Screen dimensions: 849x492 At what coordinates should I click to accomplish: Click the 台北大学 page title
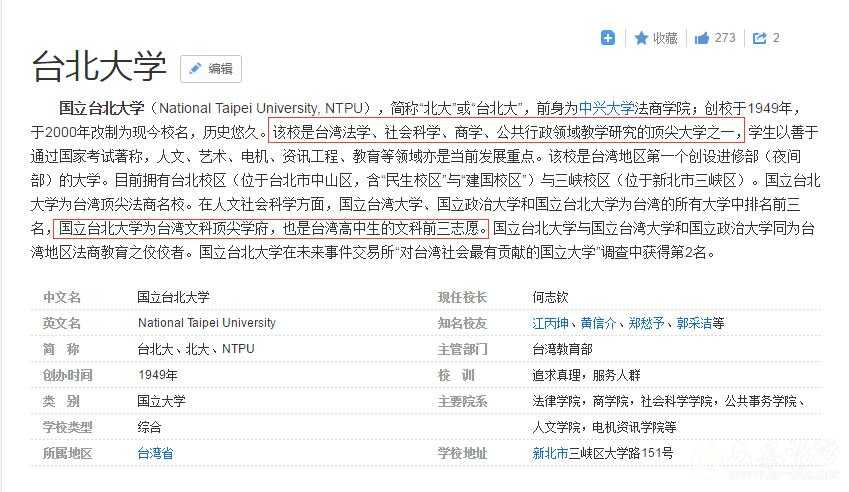click(99, 66)
